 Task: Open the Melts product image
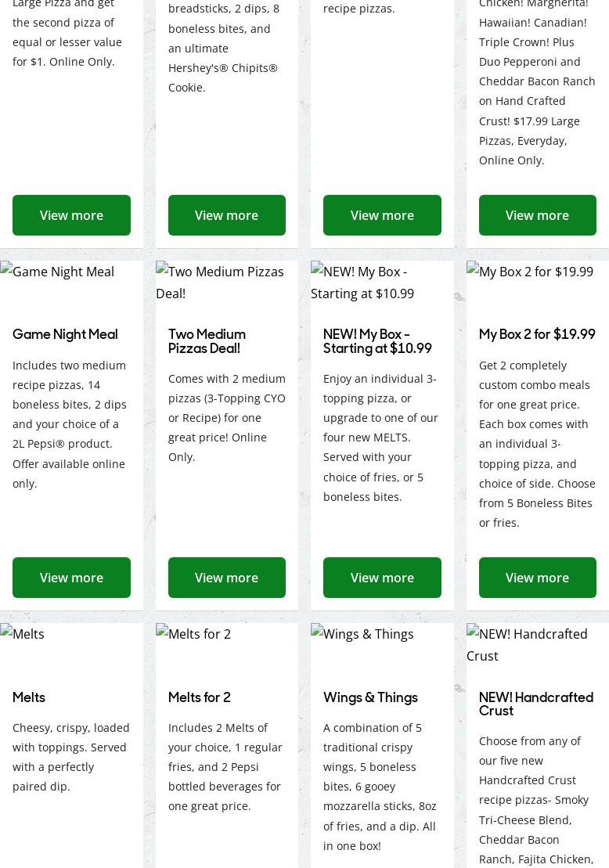pyautogui.click(x=23, y=634)
